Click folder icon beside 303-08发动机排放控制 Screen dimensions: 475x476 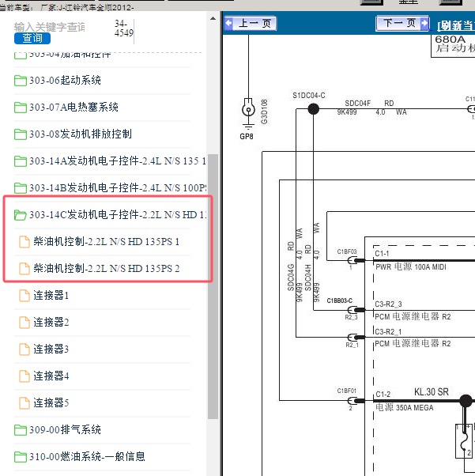[21, 134]
